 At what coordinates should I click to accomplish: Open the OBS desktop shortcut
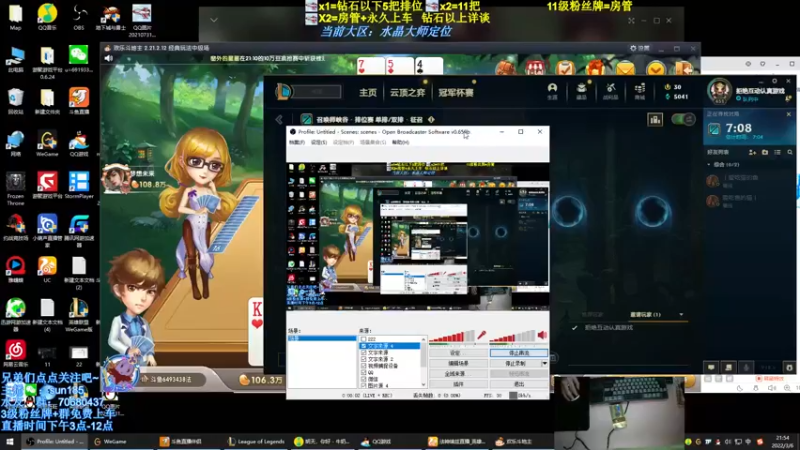(x=79, y=16)
